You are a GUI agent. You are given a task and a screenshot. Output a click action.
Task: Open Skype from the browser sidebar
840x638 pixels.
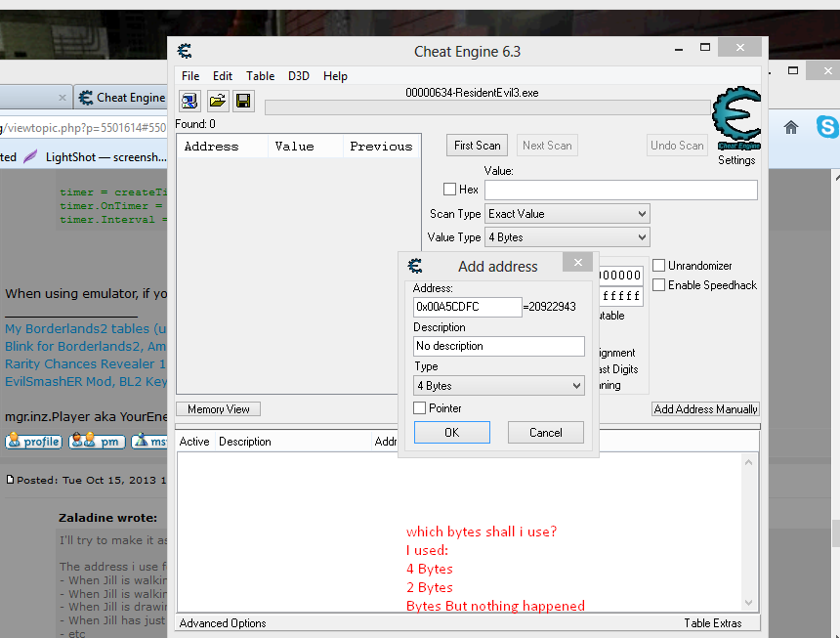(828, 127)
